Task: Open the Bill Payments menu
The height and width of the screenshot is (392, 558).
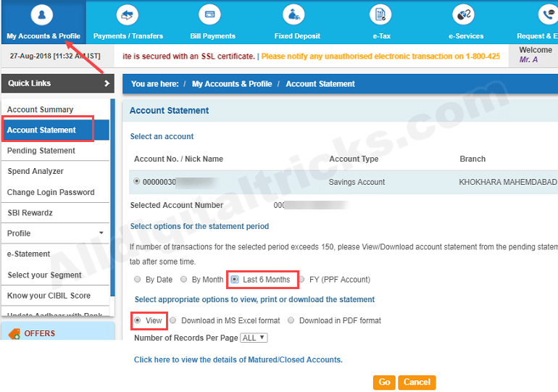Action: pyautogui.click(x=212, y=36)
